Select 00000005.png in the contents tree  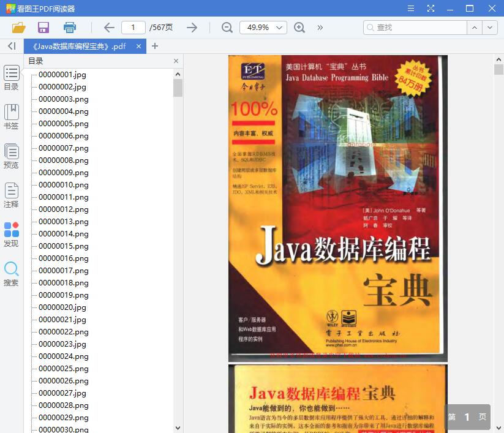pyautogui.click(x=64, y=124)
